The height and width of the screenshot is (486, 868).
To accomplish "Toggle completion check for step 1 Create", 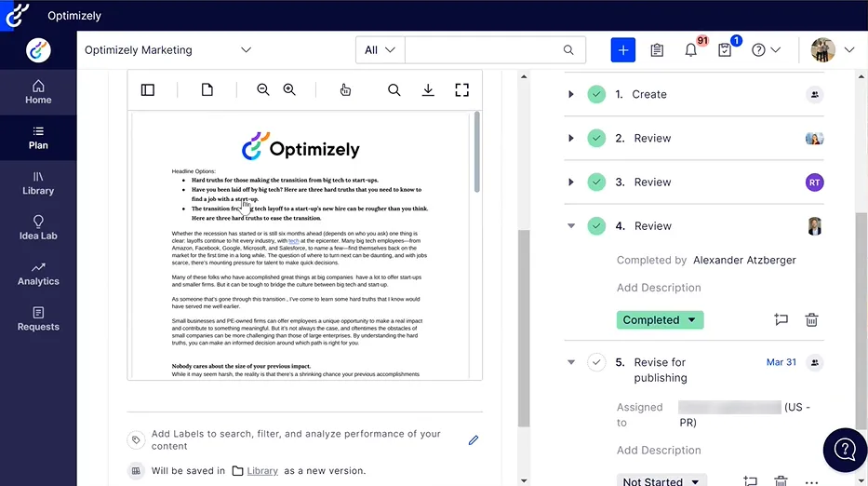I will 596,94.
